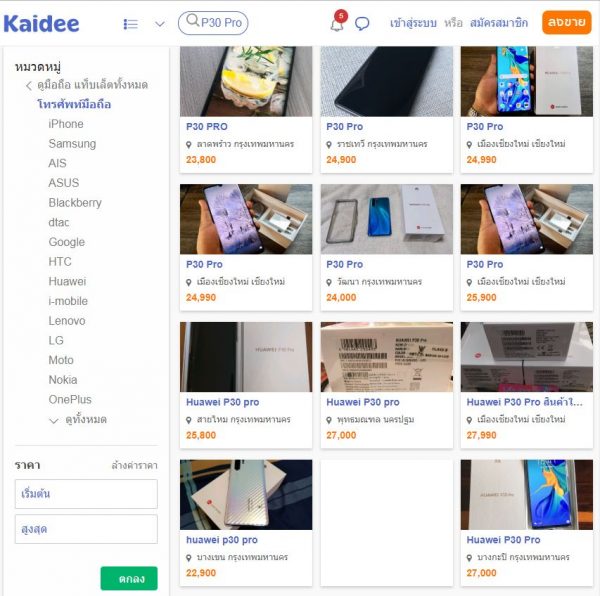Select the iPhone brand category

pos(66,124)
